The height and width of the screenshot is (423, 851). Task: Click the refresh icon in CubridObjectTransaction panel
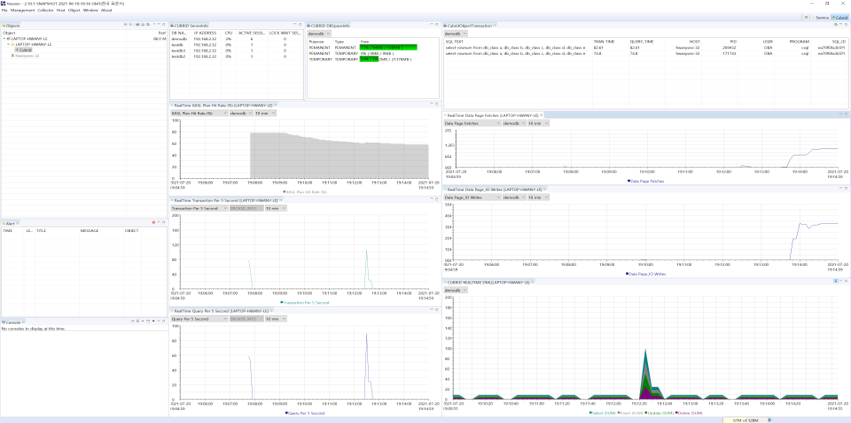tap(836, 25)
